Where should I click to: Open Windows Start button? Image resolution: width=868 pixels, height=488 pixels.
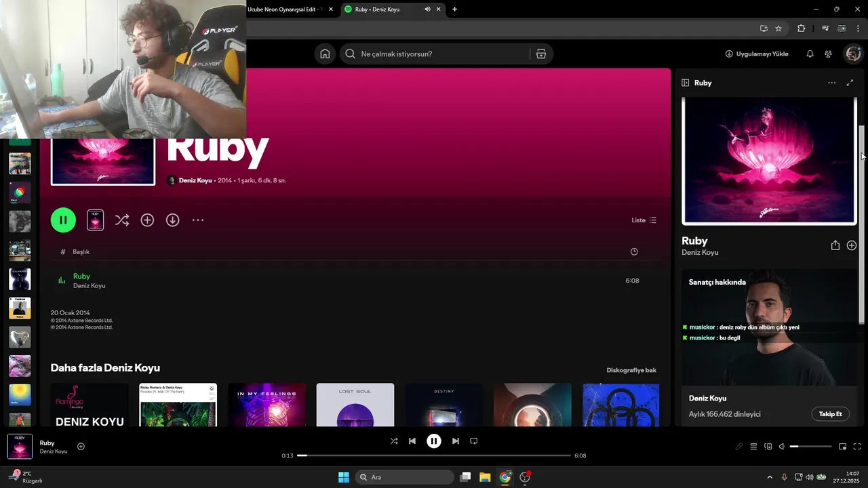[344, 477]
